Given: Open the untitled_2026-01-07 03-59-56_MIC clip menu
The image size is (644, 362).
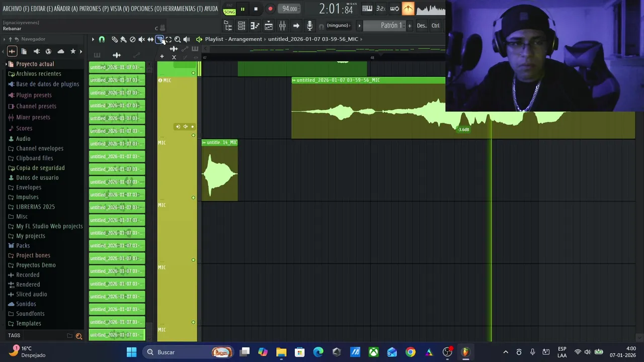Looking at the screenshot, I should 294,80.
